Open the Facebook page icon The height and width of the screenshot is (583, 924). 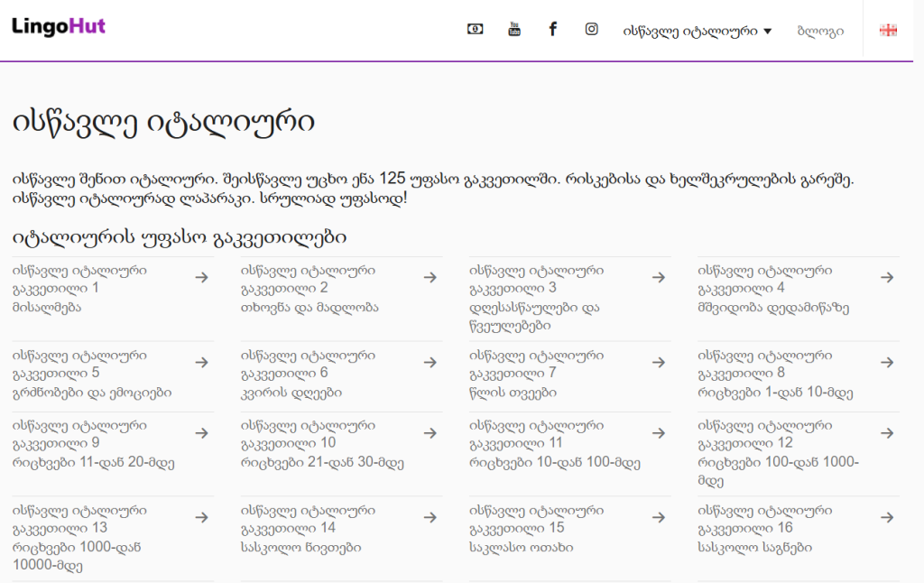pyautogui.click(x=553, y=29)
